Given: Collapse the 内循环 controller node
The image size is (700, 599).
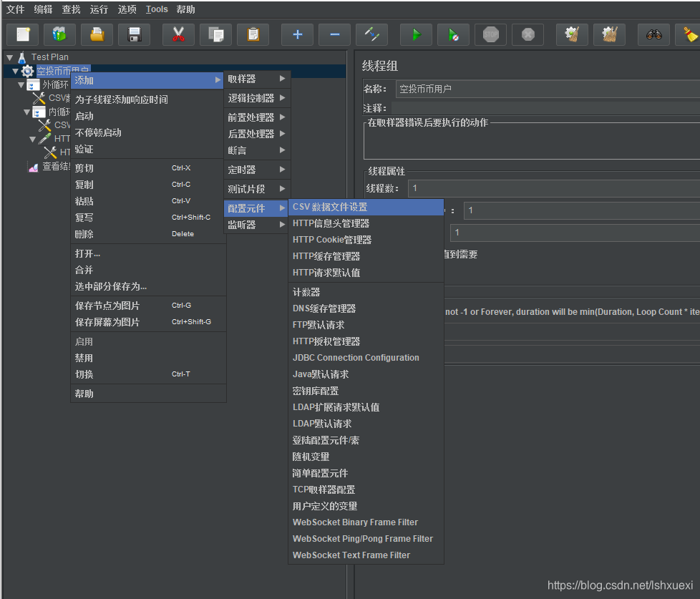Looking at the screenshot, I should tap(26, 112).
